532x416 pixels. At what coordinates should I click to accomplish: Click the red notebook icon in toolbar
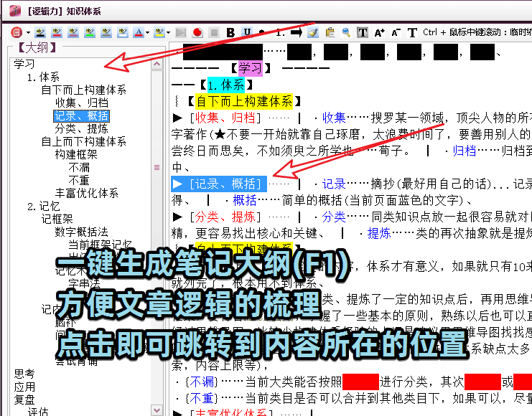point(17,32)
